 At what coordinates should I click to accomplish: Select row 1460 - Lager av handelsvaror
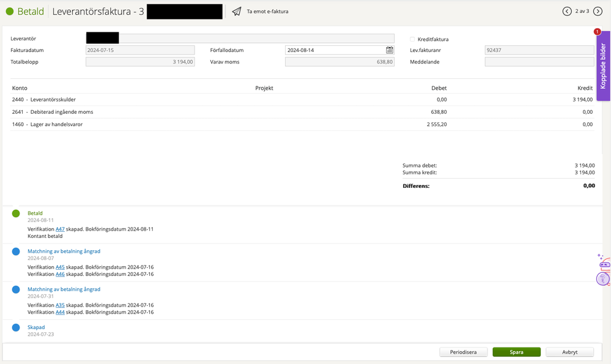coord(302,124)
